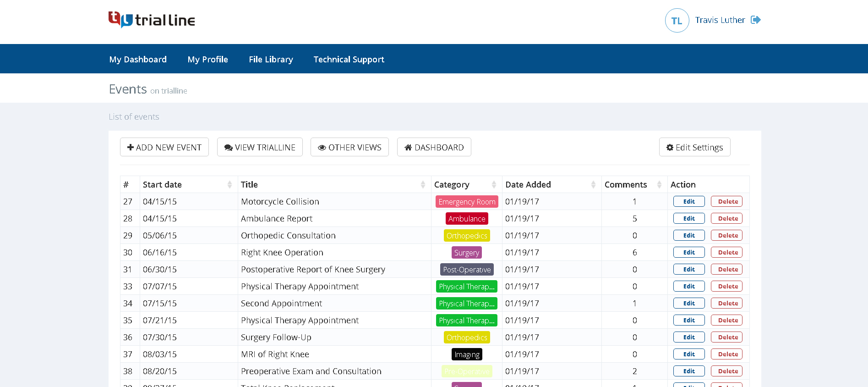Sort by Comments column arrows

pyautogui.click(x=659, y=184)
